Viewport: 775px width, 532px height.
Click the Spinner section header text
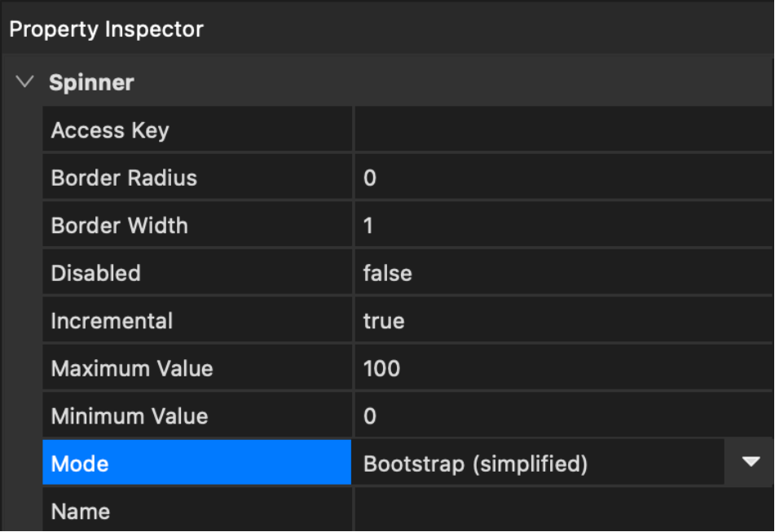click(x=91, y=82)
